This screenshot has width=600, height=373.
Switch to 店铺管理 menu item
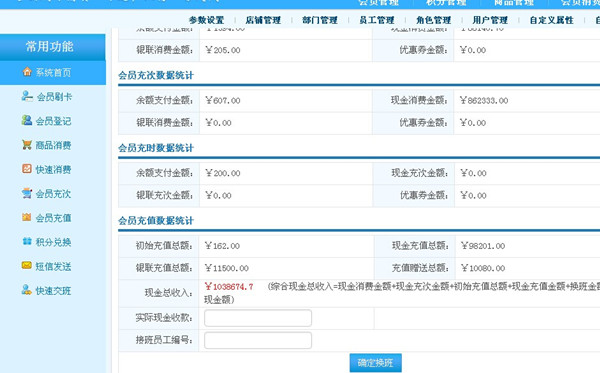[x=263, y=20]
